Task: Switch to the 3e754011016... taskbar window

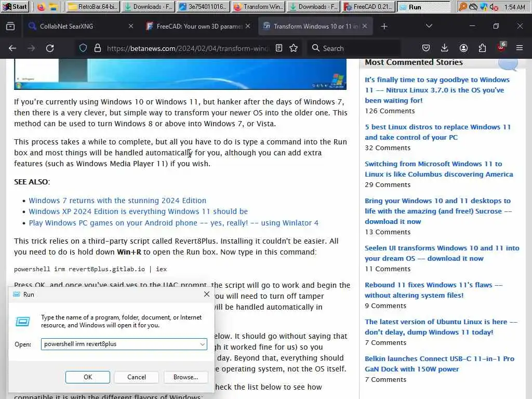Action: (204, 6)
